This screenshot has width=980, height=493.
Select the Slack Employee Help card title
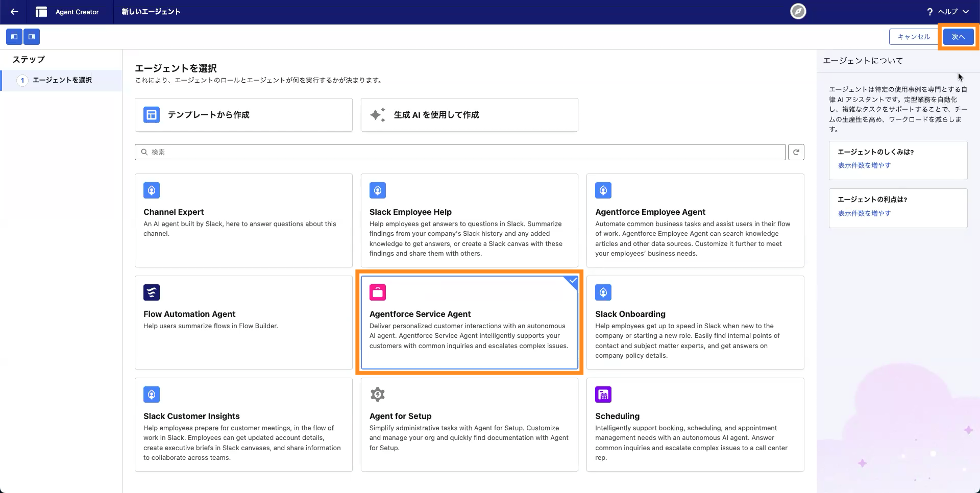tap(410, 212)
